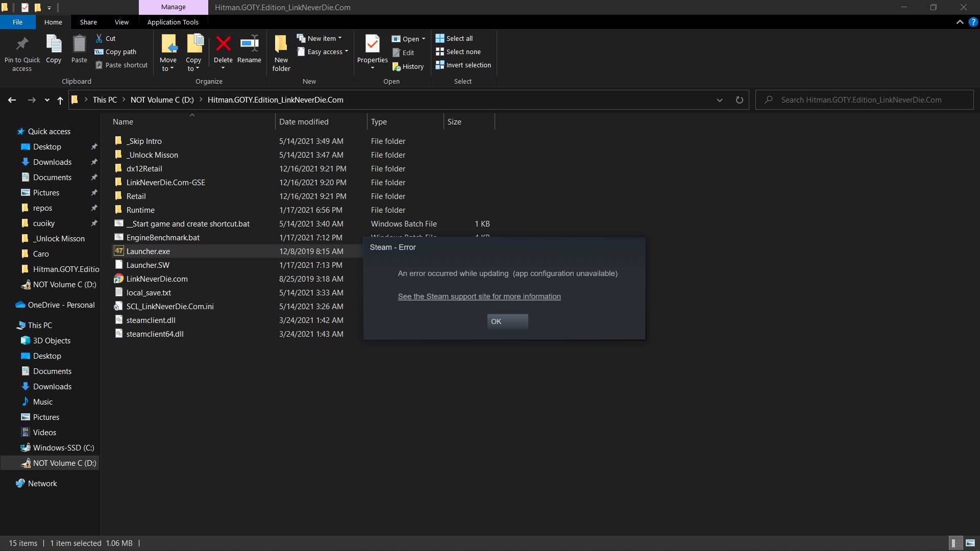Click the red Delete icon
The height and width of the screenshot is (551, 980).
click(223, 44)
